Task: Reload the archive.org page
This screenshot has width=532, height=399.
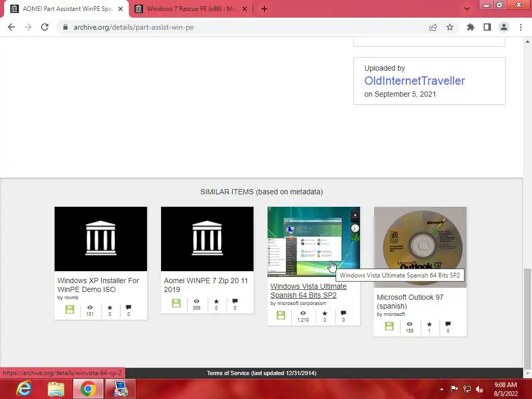Action: tap(45, 27)
